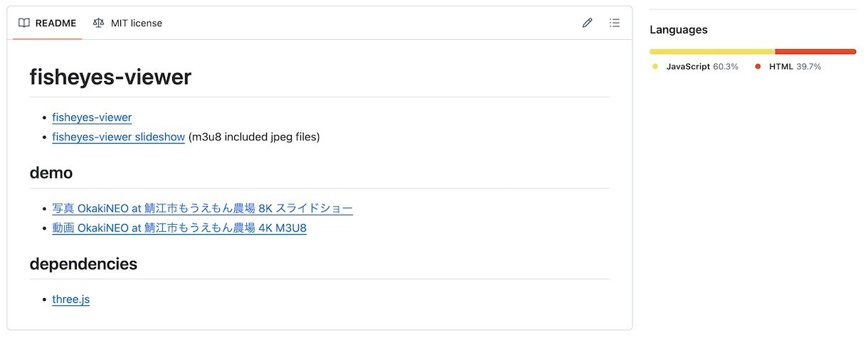
Task: Open the fisheyes-viewer link
Action: [x=92, y=117]
